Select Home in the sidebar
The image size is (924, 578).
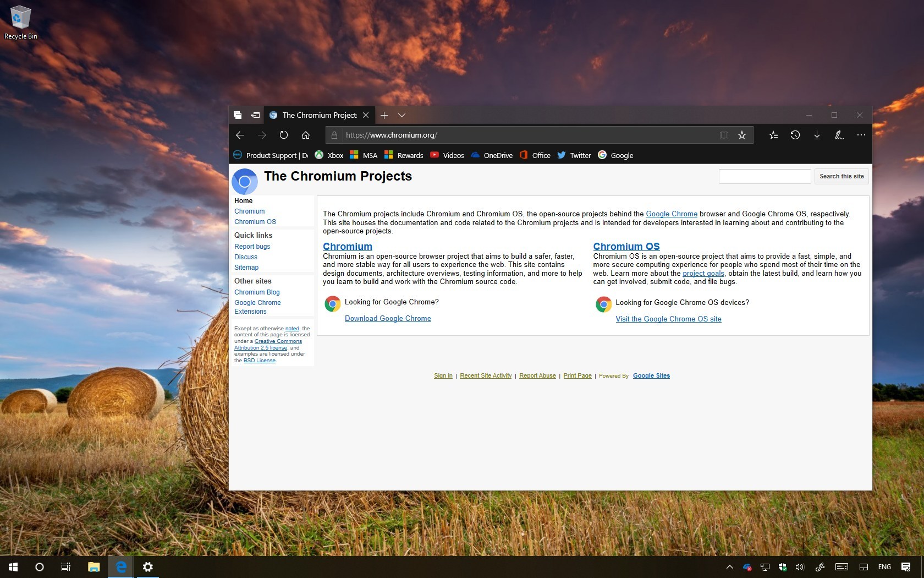pos(244,201)
